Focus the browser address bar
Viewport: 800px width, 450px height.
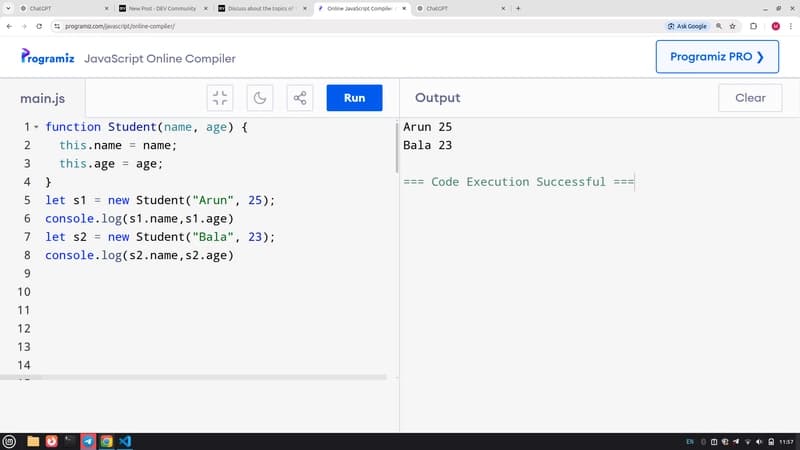[x=357, y=26]
